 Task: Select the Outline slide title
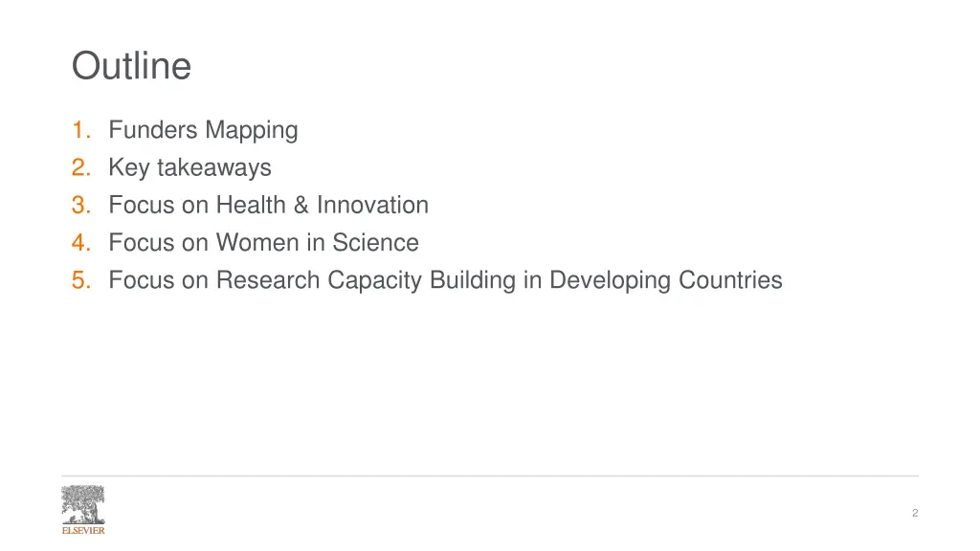131,66
